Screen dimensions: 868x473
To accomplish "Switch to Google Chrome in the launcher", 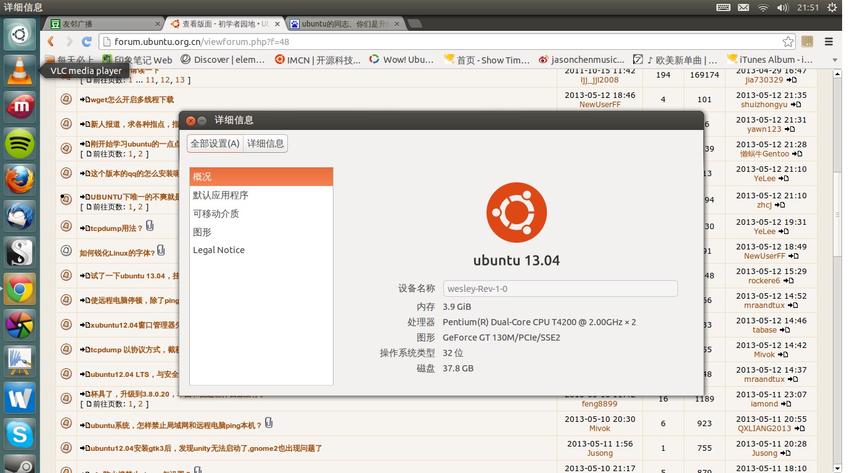I will 20,289.
